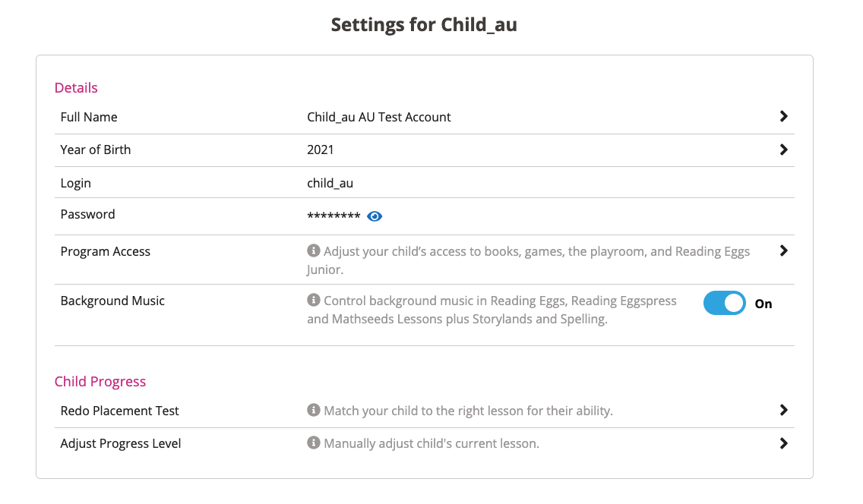Click the Adjust Progress Level label
Image resolution: width=863 pixels, height=504 pixels.
click(120, 443)
